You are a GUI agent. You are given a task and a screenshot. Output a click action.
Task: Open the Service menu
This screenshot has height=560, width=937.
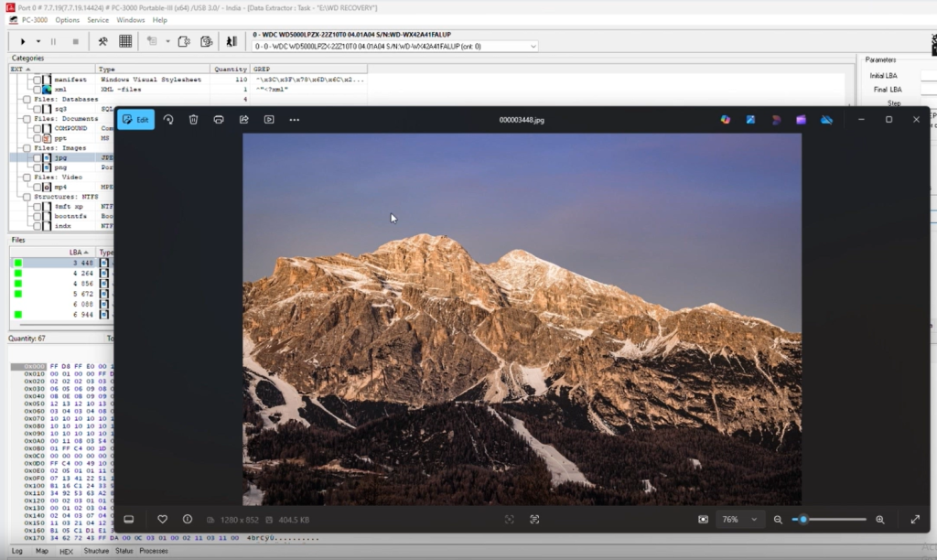click(x=98, y=19)
